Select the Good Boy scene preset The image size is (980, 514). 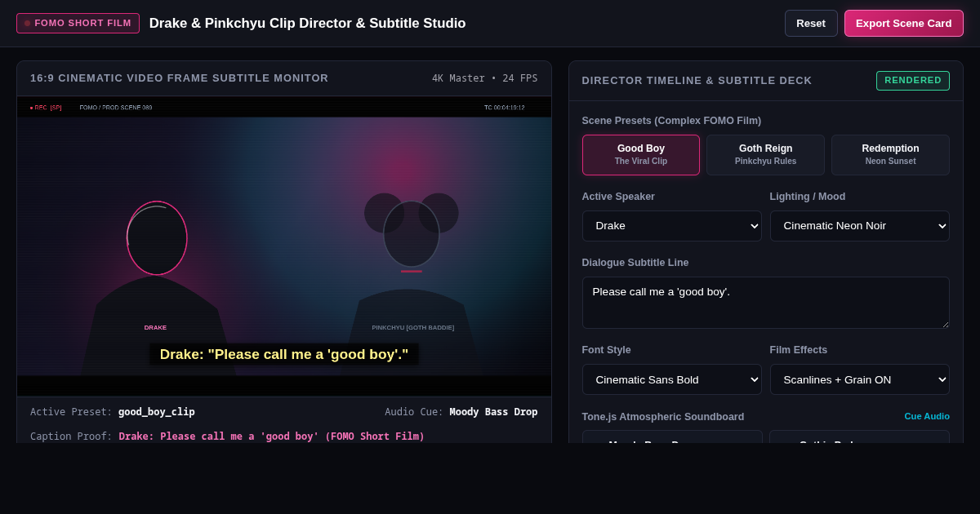coord(641,155)
